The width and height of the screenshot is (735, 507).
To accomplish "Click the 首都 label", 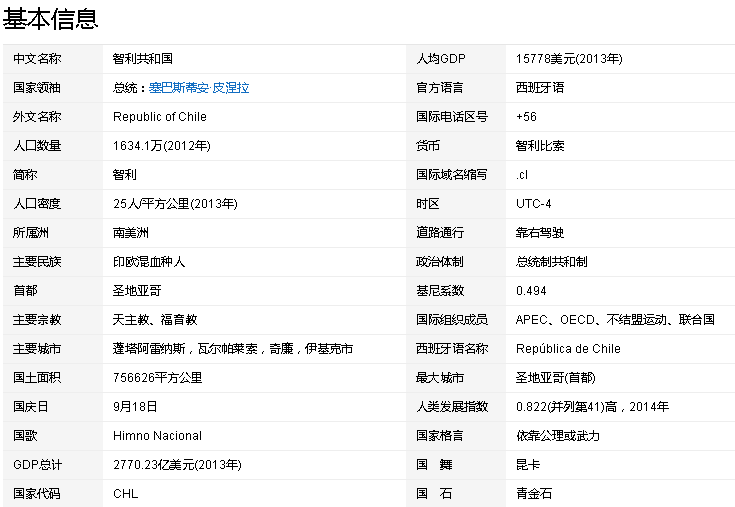I will [25, 291].
